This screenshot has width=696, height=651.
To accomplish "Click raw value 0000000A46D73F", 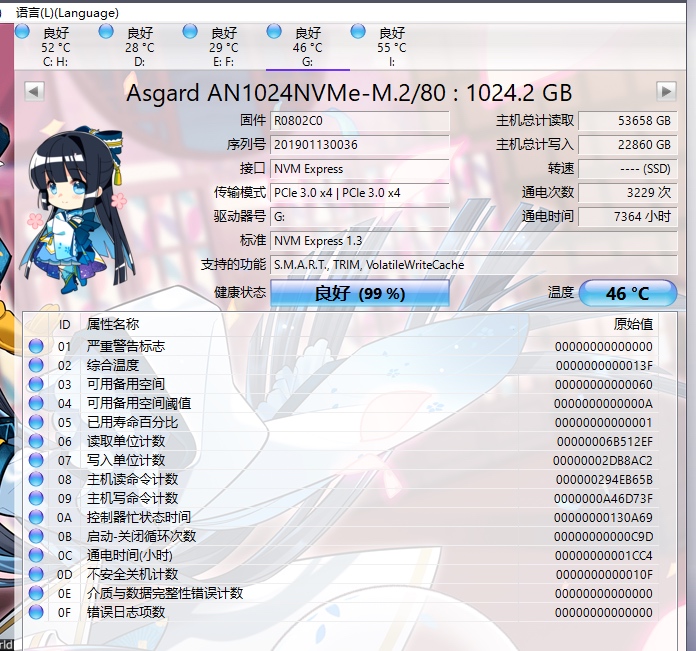I will click(603, 499).
